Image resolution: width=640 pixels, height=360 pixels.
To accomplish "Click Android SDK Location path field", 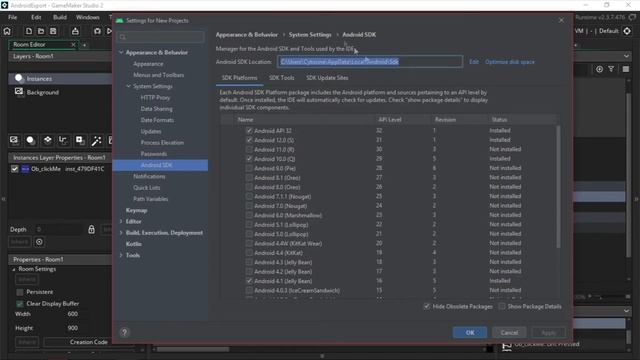I will coord(370,62).
